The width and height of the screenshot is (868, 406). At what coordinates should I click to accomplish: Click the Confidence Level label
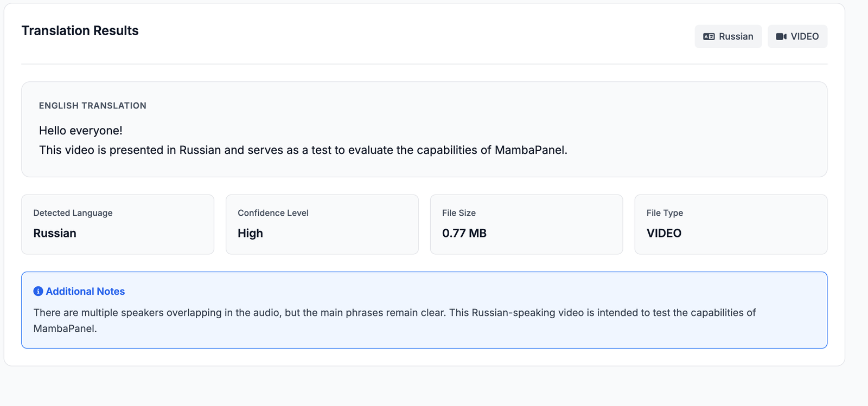tap(273, 213)
